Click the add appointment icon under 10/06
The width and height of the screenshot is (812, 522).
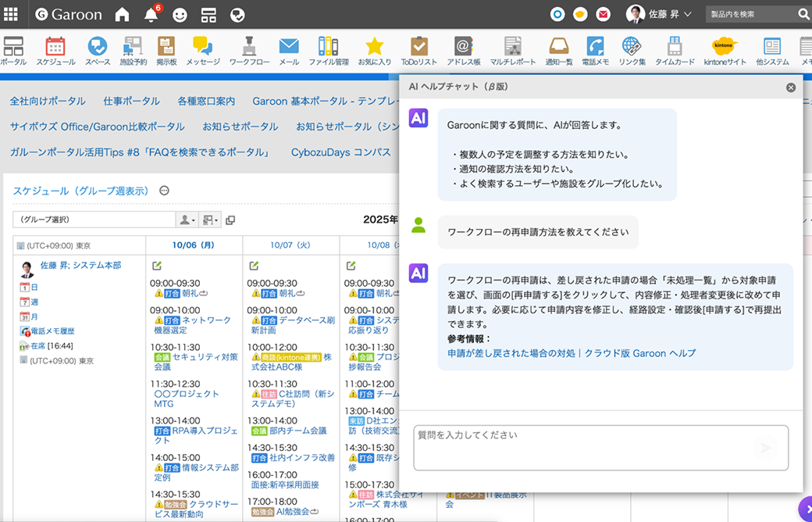pos(157,266)
